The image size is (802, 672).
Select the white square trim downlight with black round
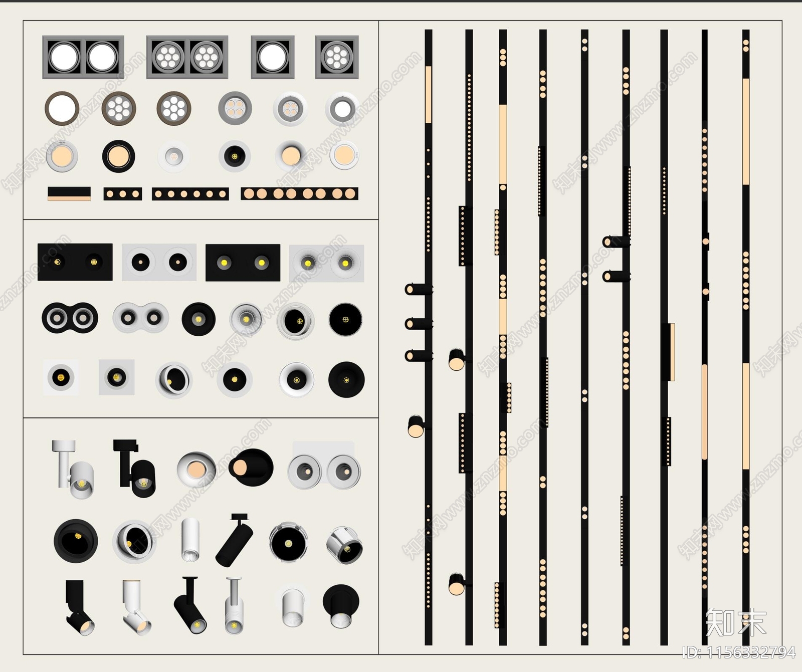coord(61,377)
